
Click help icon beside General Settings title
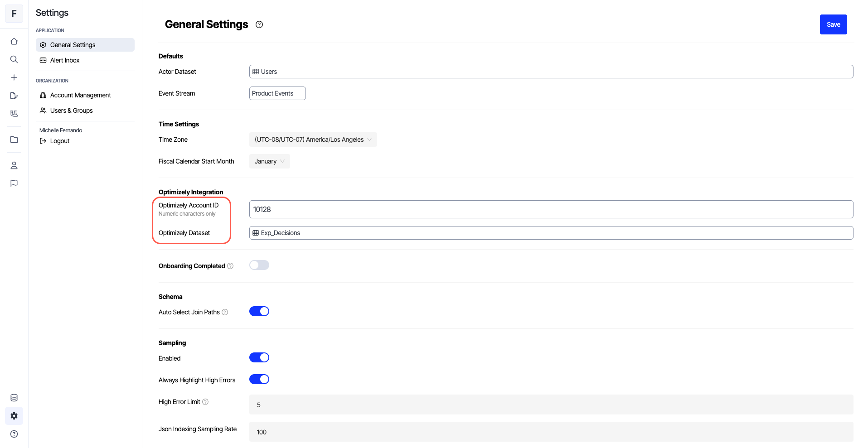(x=259, y=24)
